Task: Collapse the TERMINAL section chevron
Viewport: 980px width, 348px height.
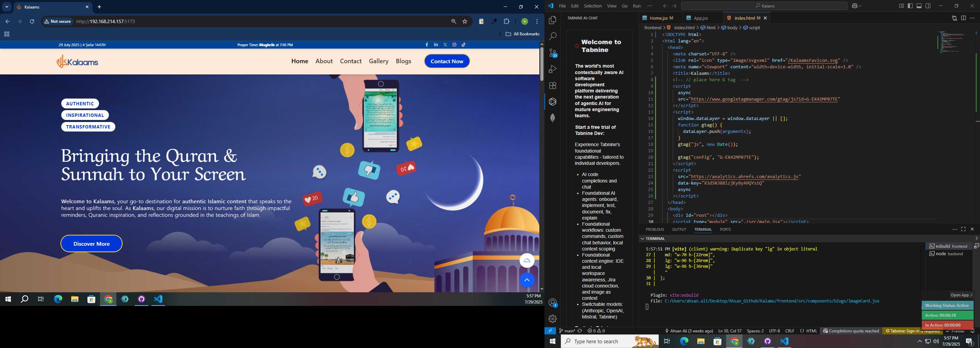Action: (x=642, y=239)
